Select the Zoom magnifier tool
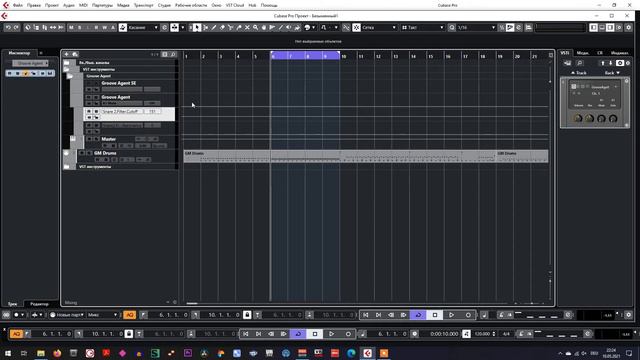The image size is (640, 360). 256,27
